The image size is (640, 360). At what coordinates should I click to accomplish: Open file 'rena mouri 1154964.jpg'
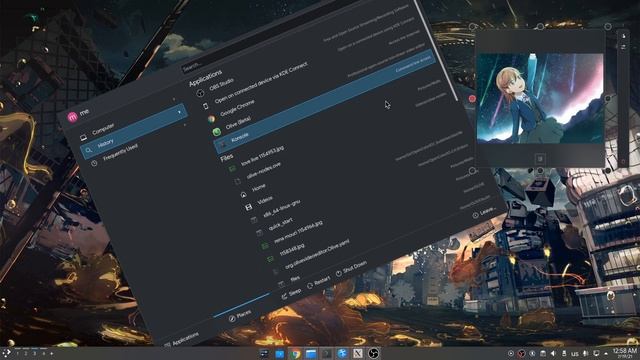click(298, 231)
